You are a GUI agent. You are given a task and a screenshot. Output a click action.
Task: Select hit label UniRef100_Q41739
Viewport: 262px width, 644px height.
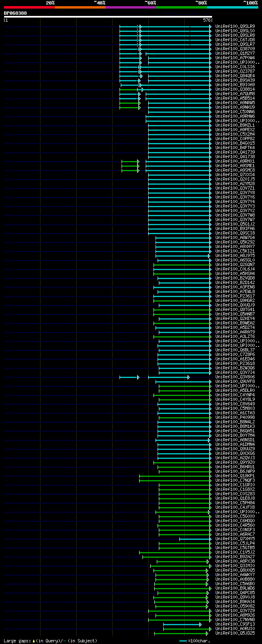pos(235,152)
